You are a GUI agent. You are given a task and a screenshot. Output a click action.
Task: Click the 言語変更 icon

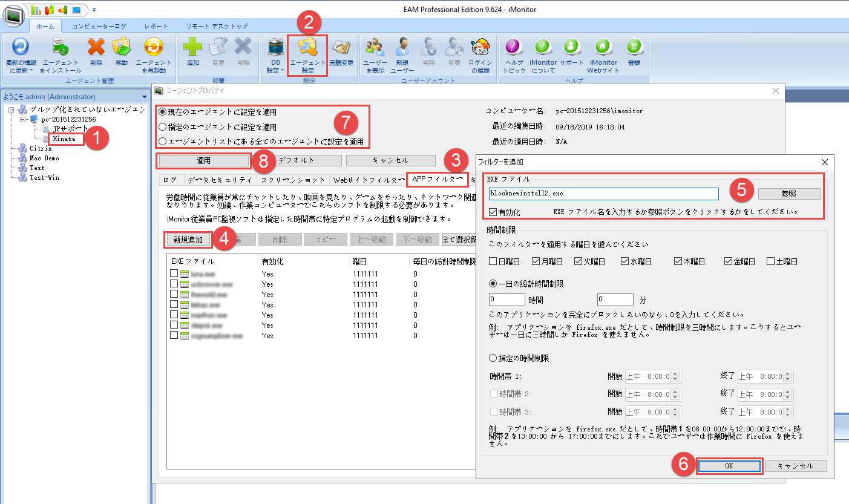[x=342, y=48]
